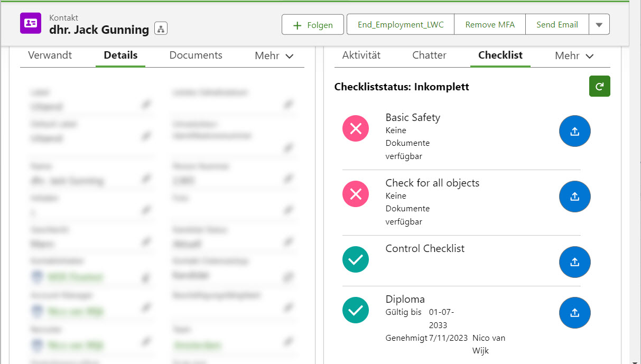The height and width of the screenshot is (364, 641).
Task: Refresh the checklist status
Action: click(x=599, y=87)
